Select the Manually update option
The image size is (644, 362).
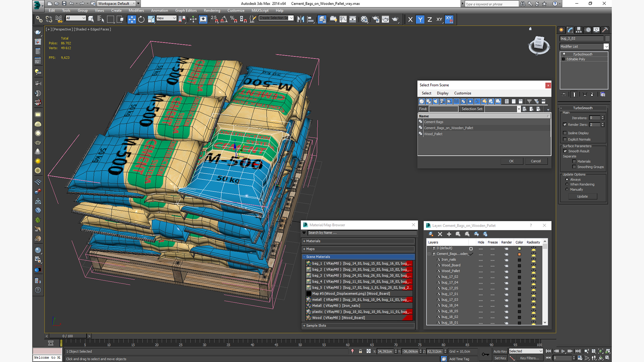(567, 189)
